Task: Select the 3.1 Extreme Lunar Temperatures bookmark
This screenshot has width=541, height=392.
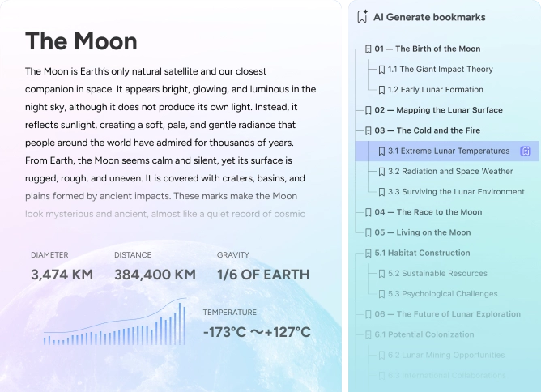Action: click(448, 151)
